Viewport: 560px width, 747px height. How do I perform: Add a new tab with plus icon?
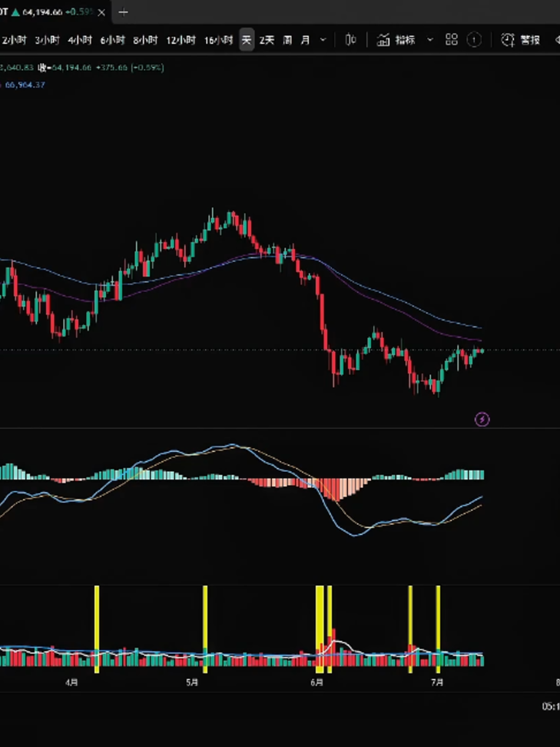(x=123, y=12)
